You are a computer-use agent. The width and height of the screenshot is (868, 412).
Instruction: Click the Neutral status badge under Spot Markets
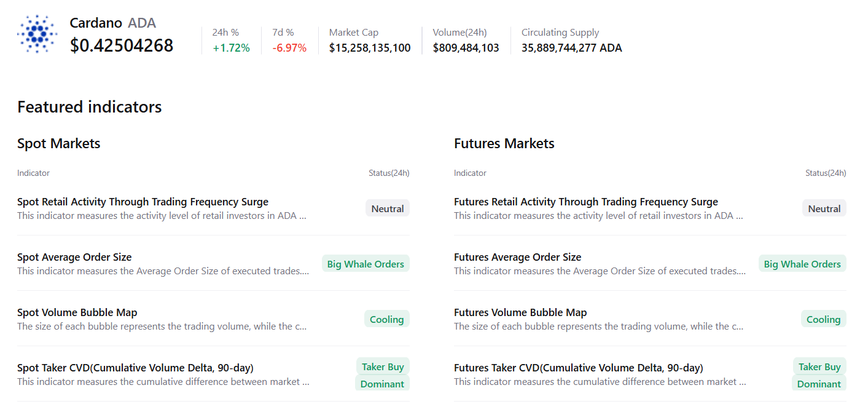tap(387, 208)
